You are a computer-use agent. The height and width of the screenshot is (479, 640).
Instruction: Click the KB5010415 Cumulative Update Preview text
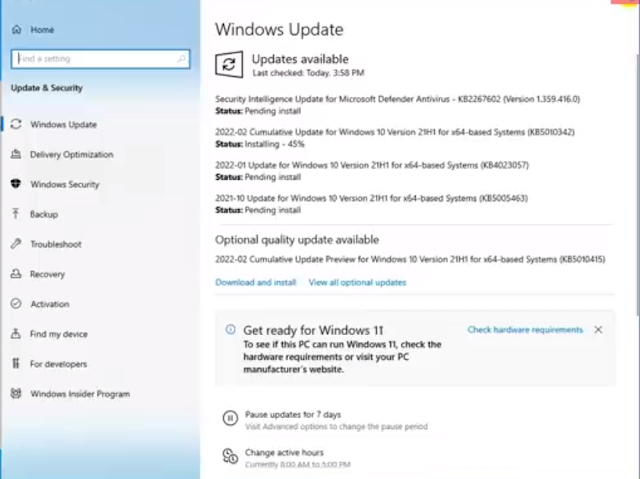pos(410,259)
